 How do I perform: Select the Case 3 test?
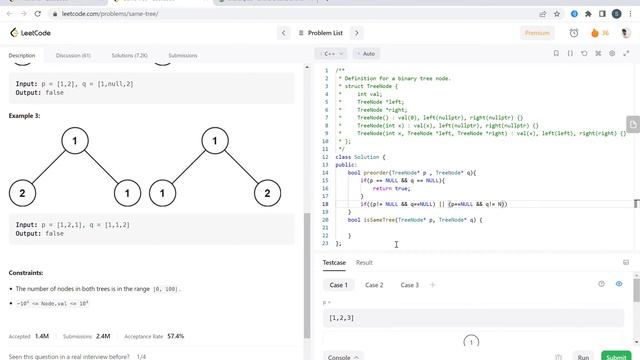click(x=409, y=285)
